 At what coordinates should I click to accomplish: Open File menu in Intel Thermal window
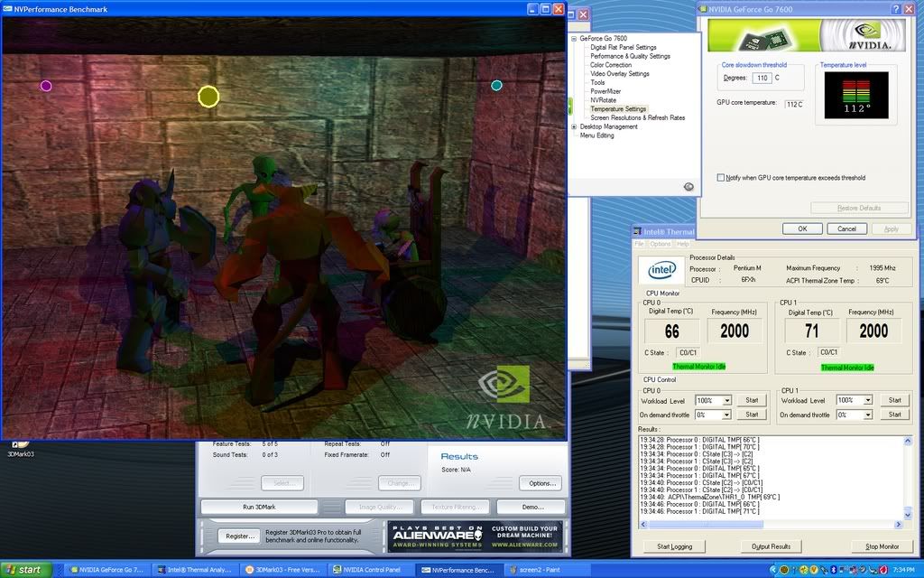[x=639, y=244]
